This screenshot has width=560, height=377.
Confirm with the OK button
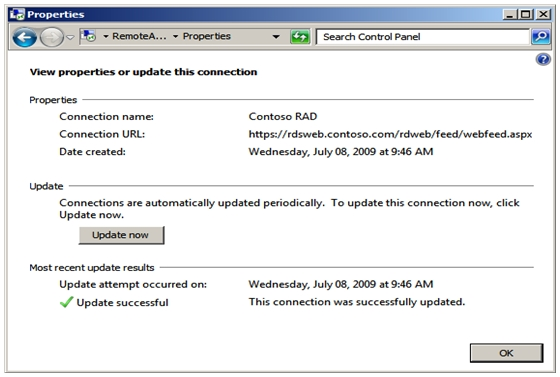506,353
